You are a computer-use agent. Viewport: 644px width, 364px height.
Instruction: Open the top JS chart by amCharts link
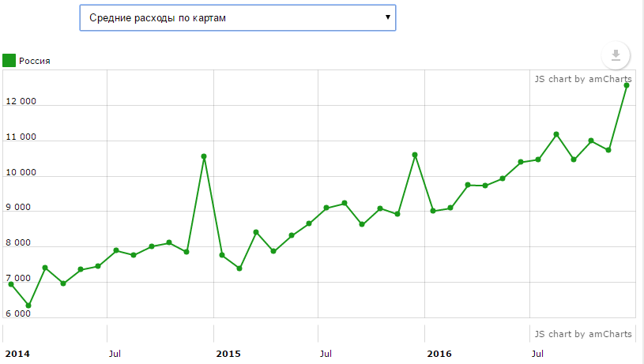[583, 79]
